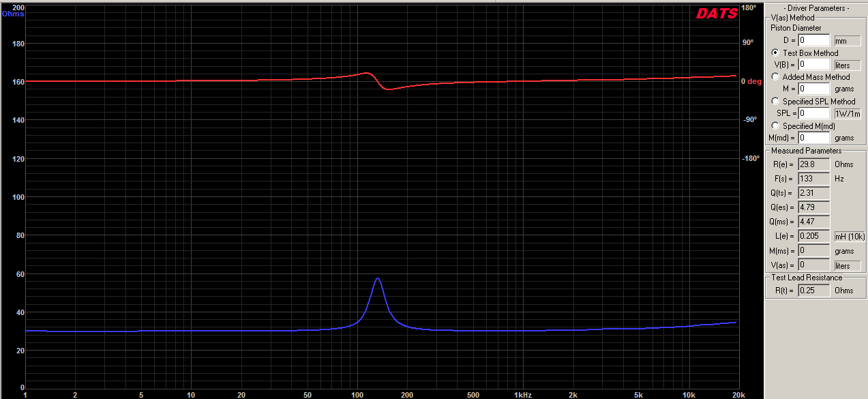
Task: Click the 'Hz' unit label beside F(s)
Action: (839, 179)
